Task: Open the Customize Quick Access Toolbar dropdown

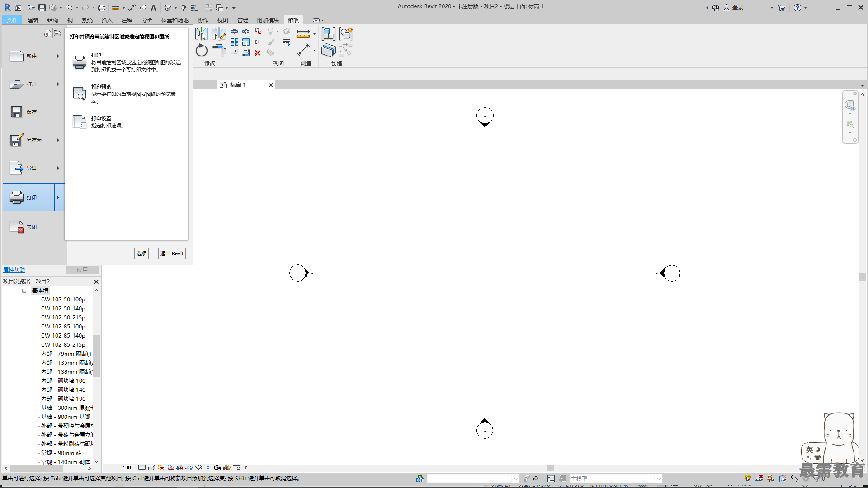Action: click(234, 7)
